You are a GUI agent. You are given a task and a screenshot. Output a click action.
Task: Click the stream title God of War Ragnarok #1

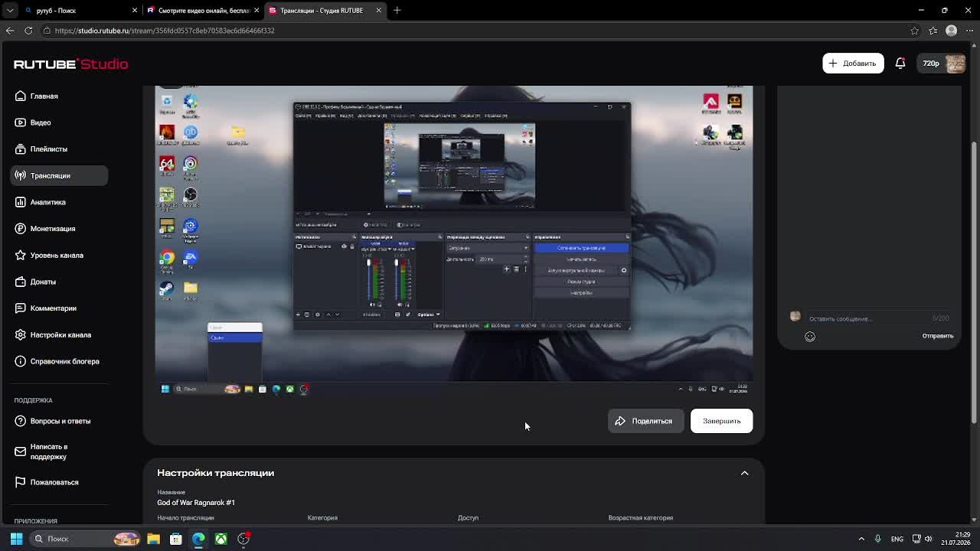(x=196, y=503)
